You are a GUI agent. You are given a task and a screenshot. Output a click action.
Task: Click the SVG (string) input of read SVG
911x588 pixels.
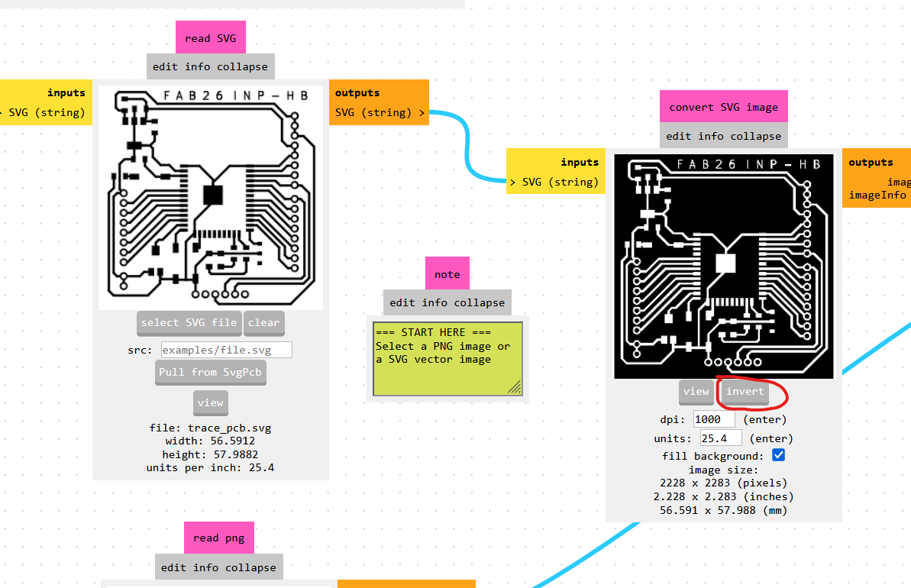point(47,112)
